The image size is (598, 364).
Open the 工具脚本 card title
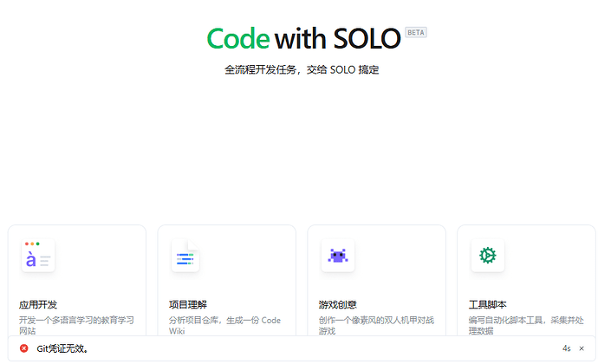coord(487,304)
